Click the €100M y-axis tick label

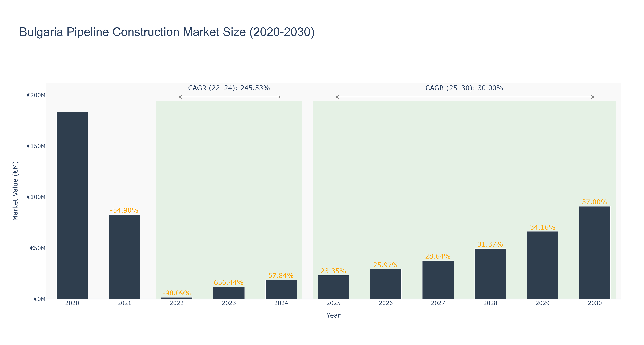(x=36, y=197)
